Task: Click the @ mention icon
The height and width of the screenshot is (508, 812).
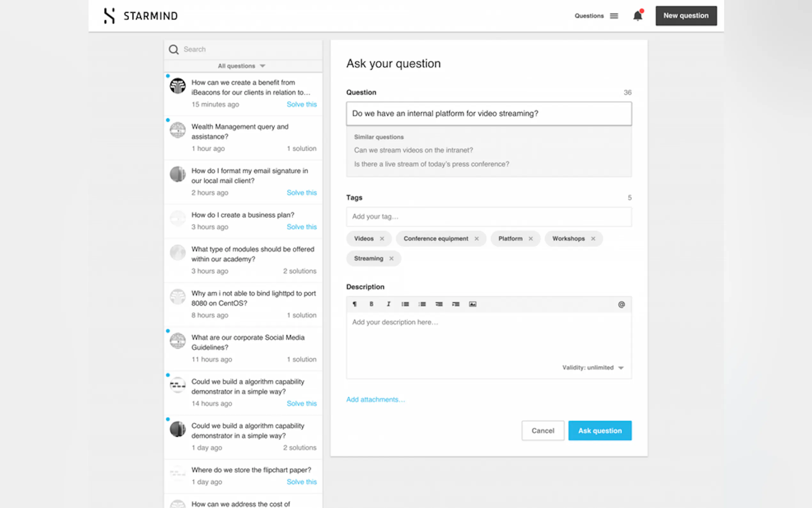Action: click(x=621, y=305)
